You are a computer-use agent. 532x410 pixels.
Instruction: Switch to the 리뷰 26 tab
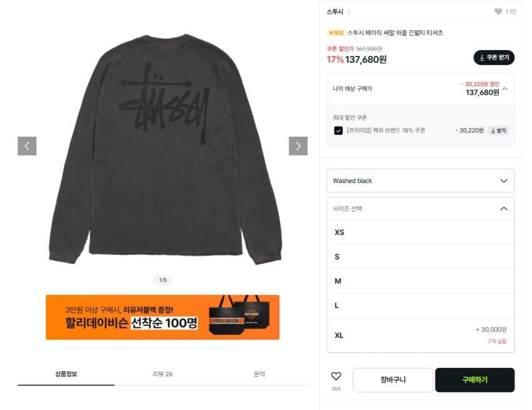tap(162, 374)
